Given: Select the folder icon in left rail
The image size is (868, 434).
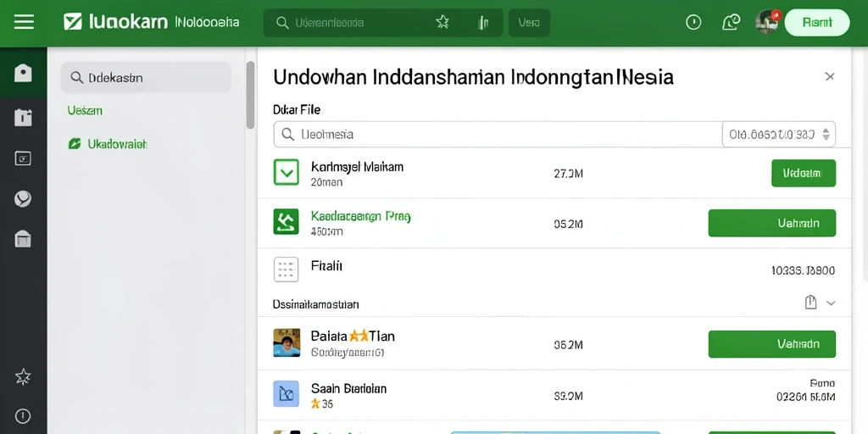Looking at the screenshot, I should point(23,117).
